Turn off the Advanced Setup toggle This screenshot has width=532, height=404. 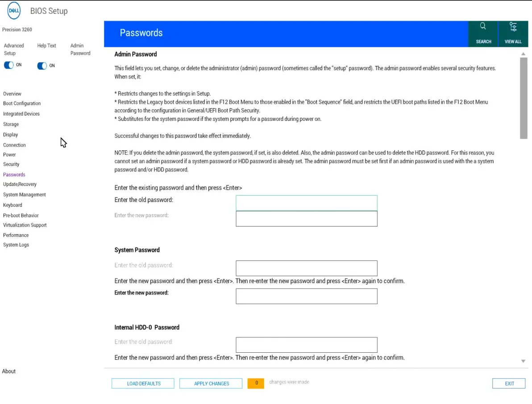click(x=9, y=65)
